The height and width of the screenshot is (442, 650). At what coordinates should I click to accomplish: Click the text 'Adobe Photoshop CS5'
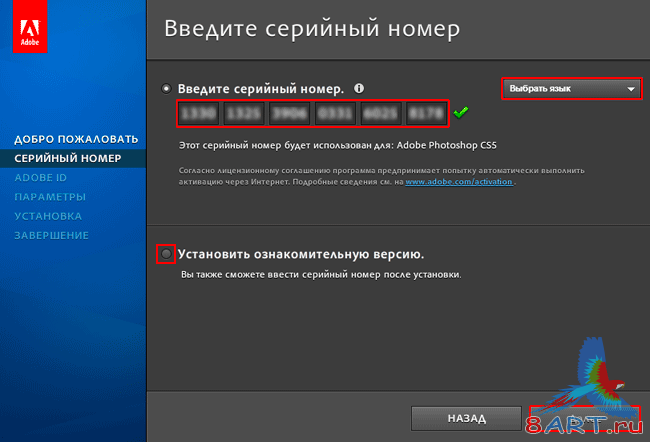click(x=446, y=145)
